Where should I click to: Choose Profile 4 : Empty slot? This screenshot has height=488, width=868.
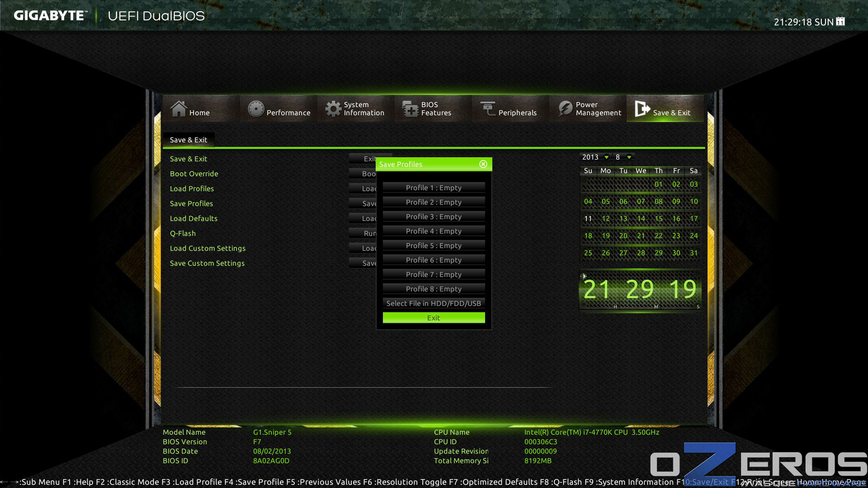(434, 231)
